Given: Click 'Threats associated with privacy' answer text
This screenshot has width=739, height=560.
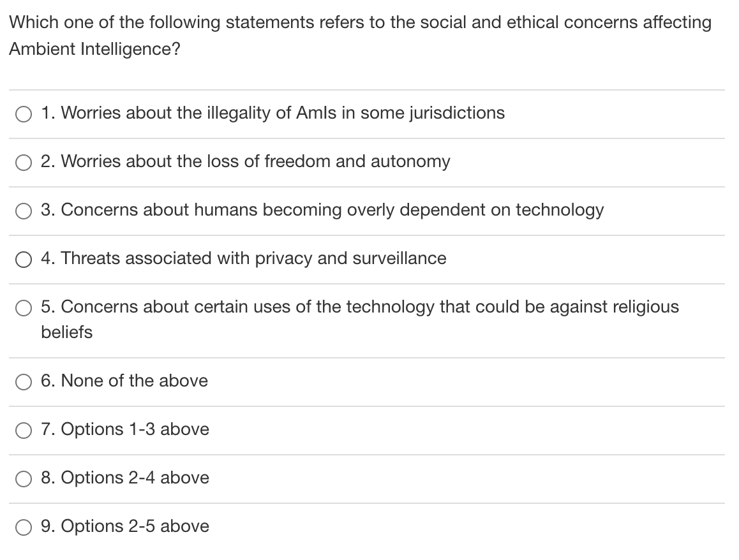Looking at the screenshot, I should (x=186, y=258).
